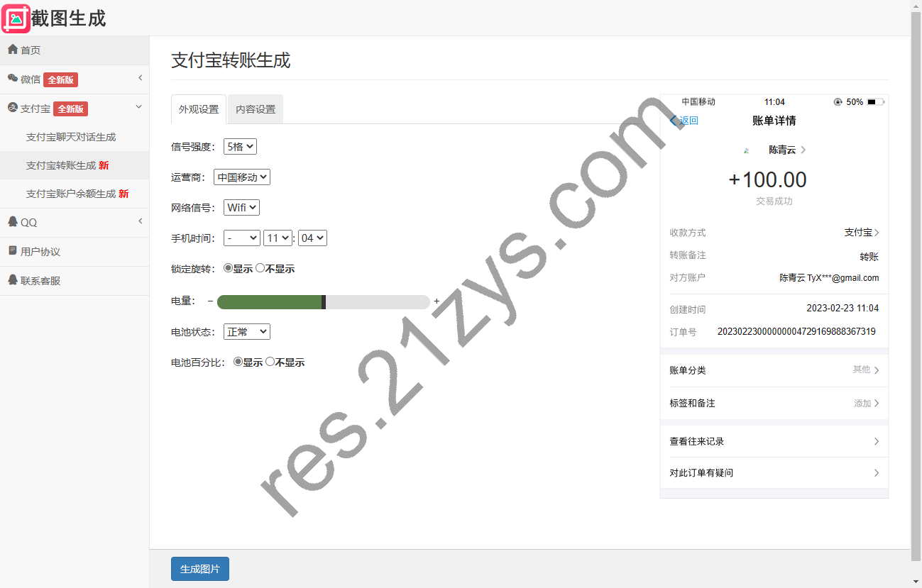The width and height of the screenshot is (922, 588).
Task: Open the 电池状态 dropdown showing 正常
Action: (x=247, y=332)
